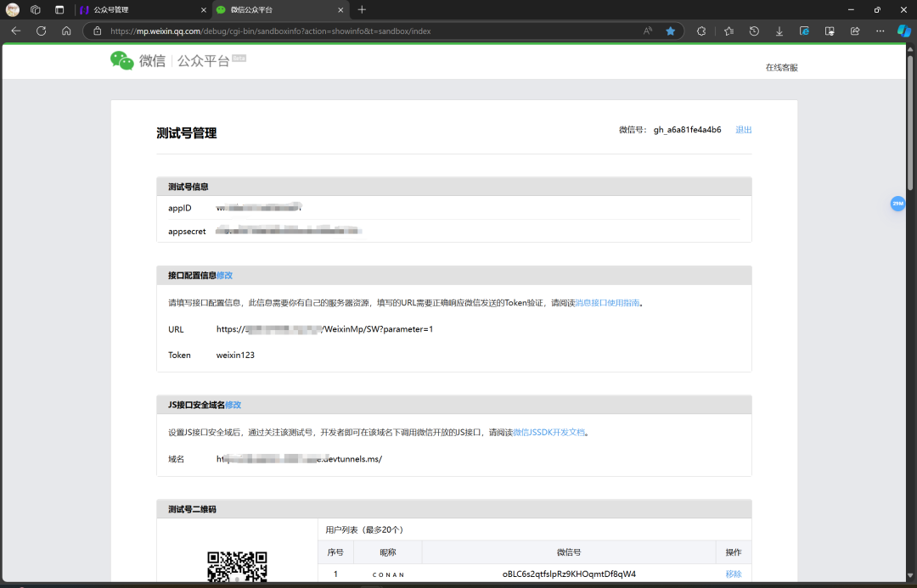Click 修改 next to 接口配置信息
This screenshot has height=588, width=917.
pos(224,275)
